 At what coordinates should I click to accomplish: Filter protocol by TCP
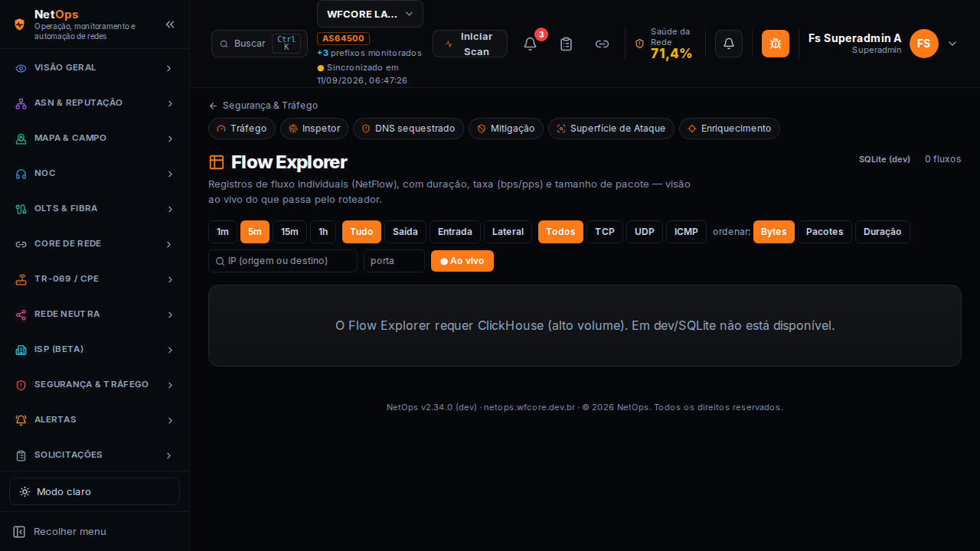coord(605,232)
